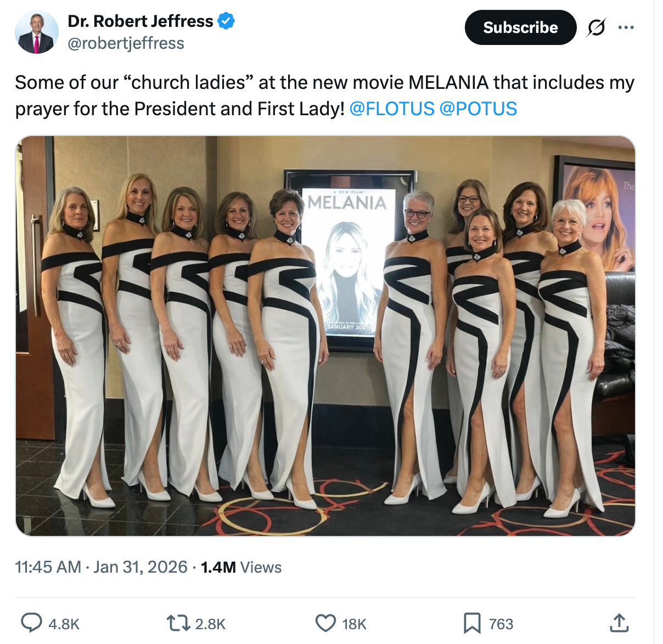Click the 1.4M Views count
This screenshot has height=644, width=663.
click(241, 567)
